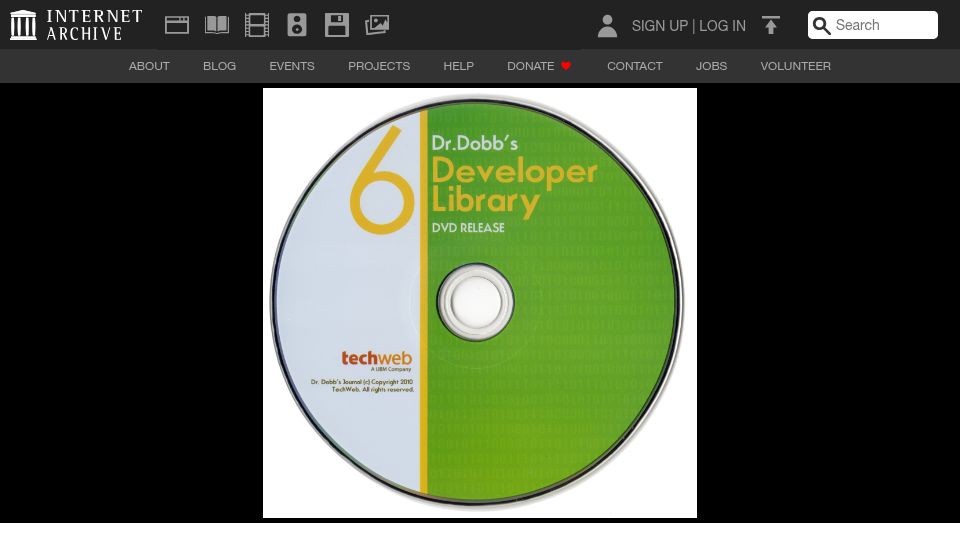Image resolution: width=960 pixels, height=540 pixels.
Task: Click the magnifying glass search icon
Action: coord(822,26)
